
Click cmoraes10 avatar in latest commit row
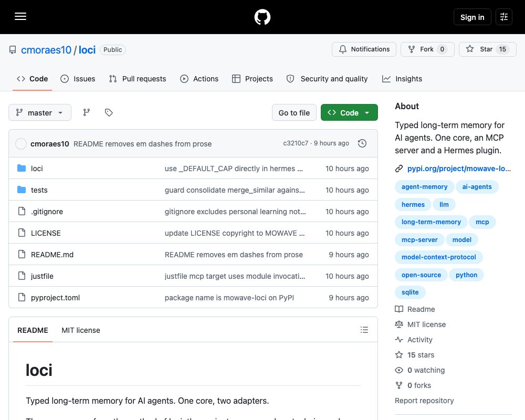[x=21, y=144]
